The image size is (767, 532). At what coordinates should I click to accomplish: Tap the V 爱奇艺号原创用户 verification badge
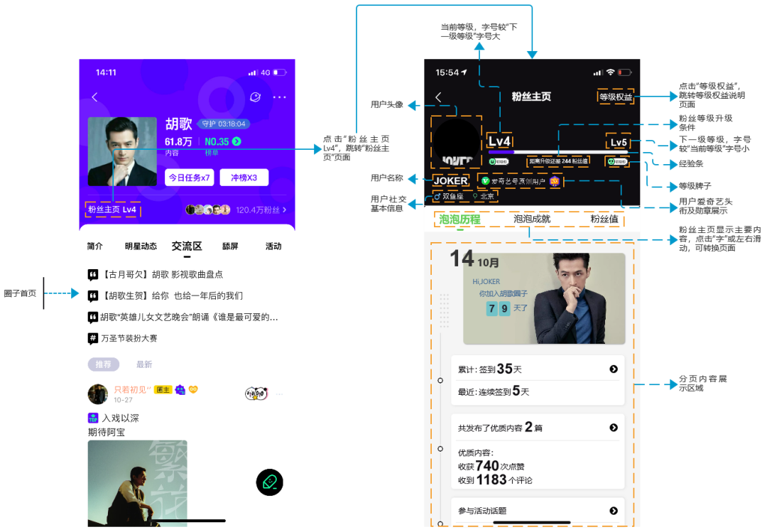tap(484, 181)
